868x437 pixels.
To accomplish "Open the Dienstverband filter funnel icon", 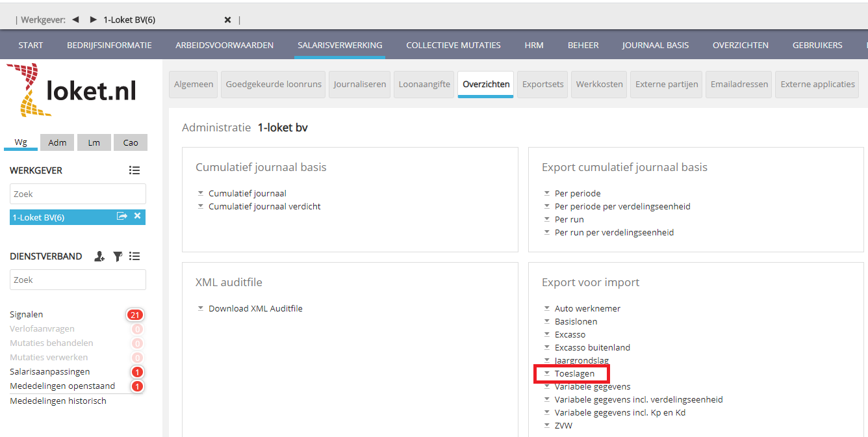I will coord(118,256).
